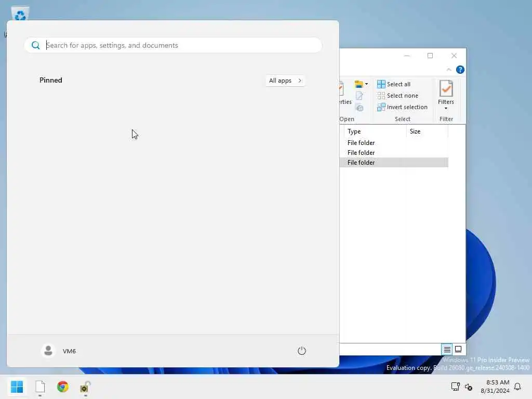
Task: Collapse the Explorer ribbon with chevron
Action: click(x=449, y=70)
